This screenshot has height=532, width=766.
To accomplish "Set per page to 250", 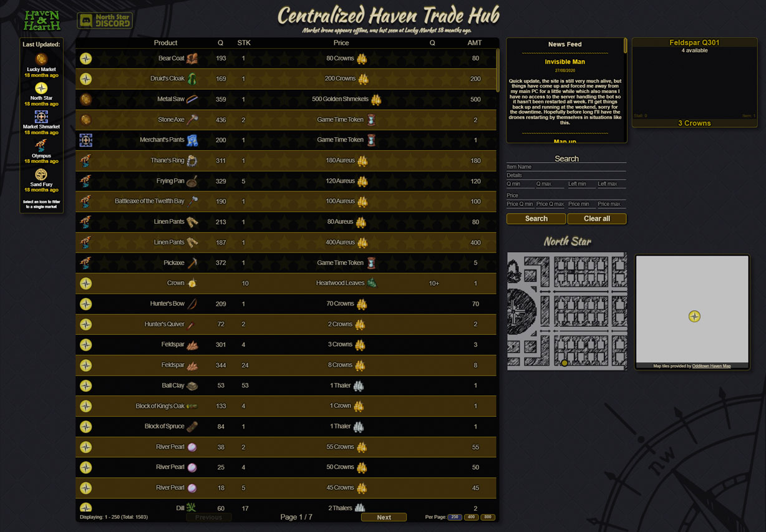I will coord(455,517).
